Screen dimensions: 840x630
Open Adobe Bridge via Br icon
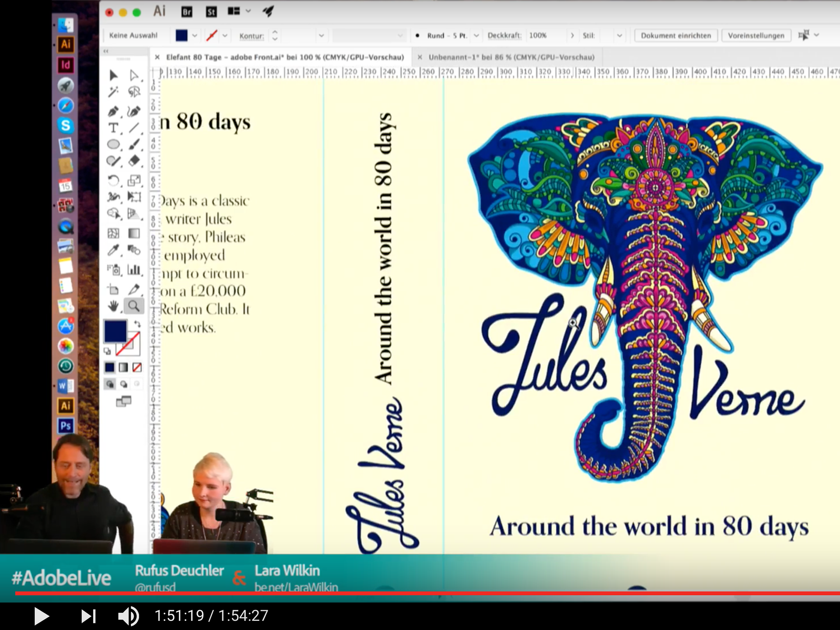coord(187,12)
